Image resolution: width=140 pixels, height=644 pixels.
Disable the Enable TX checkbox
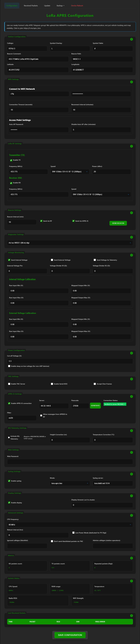click(x=11, y=160)
